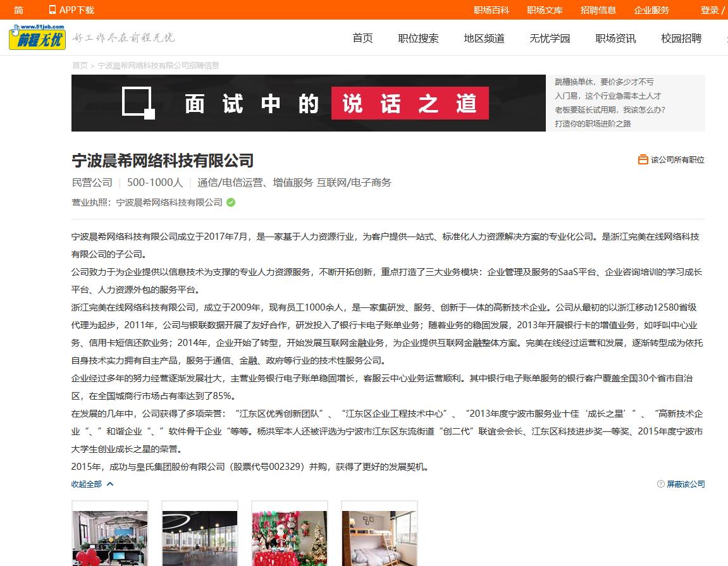Screen dimensions: 728x566
Task: View 该公司所有职位 link
Action: 677,160
